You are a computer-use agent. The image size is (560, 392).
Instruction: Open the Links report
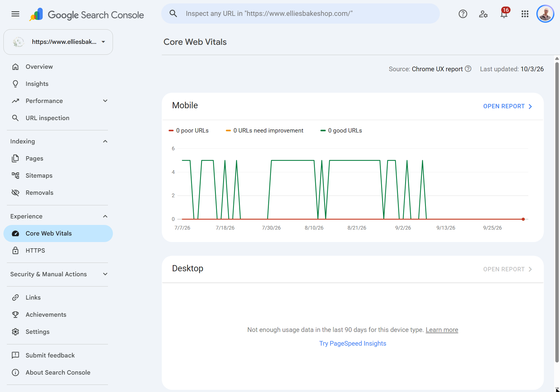click(x=58, y=297)
